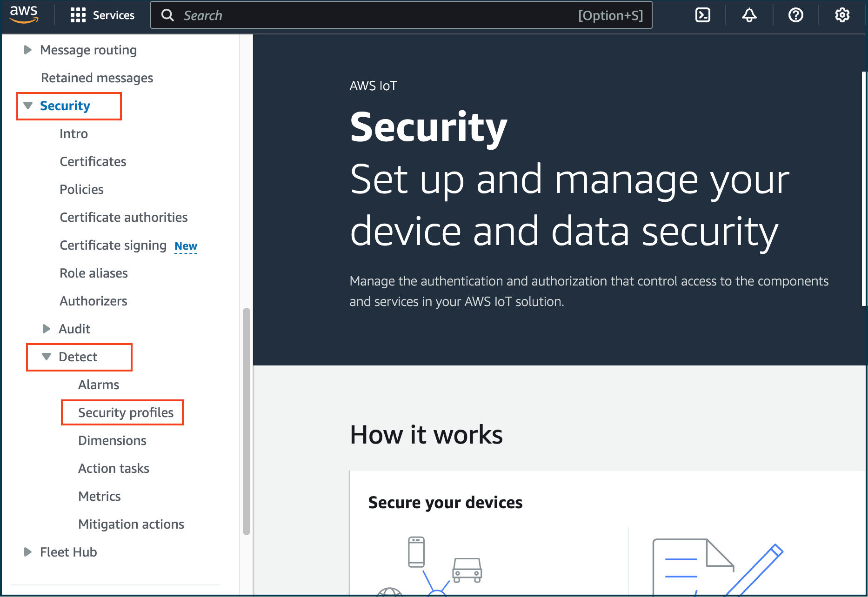The image size is (868, 597).
Task: Click the 'How it works' heading
Action: click(426, 435)
